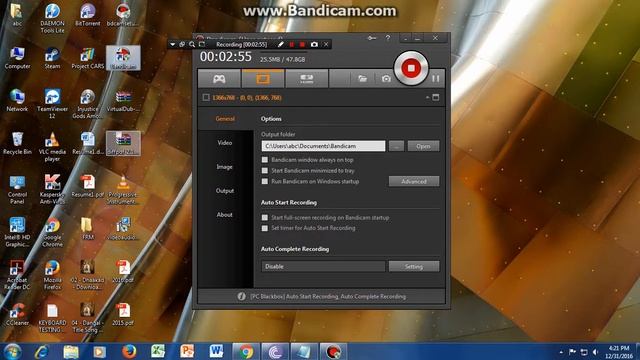Open the Output settings tab
This screenshot has height=360, width=640.
(x=225, y=191)
